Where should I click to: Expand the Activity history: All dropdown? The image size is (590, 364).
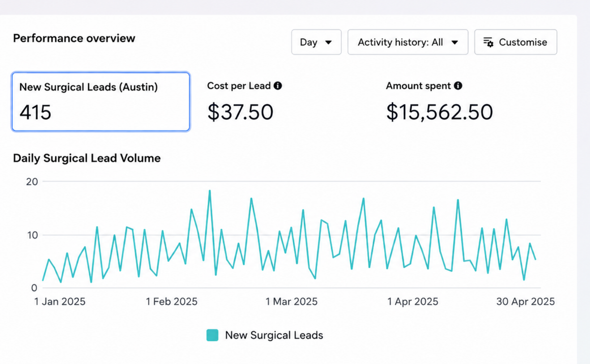408,42
